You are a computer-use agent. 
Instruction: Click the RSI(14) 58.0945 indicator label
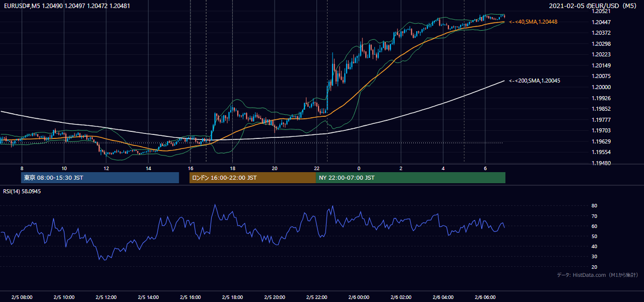tap(22, 192)
